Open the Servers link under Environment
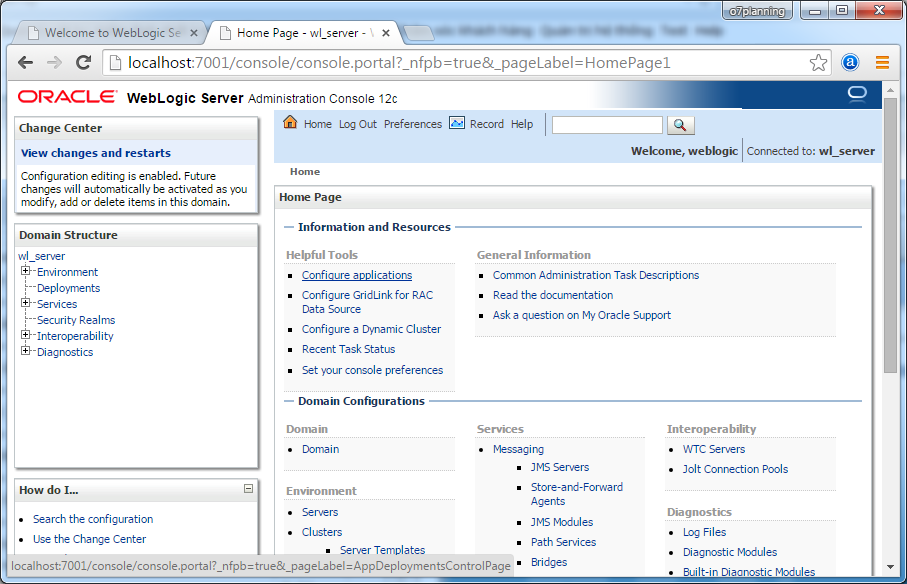Viewport: 907px width, 584px height. point(320,512)
